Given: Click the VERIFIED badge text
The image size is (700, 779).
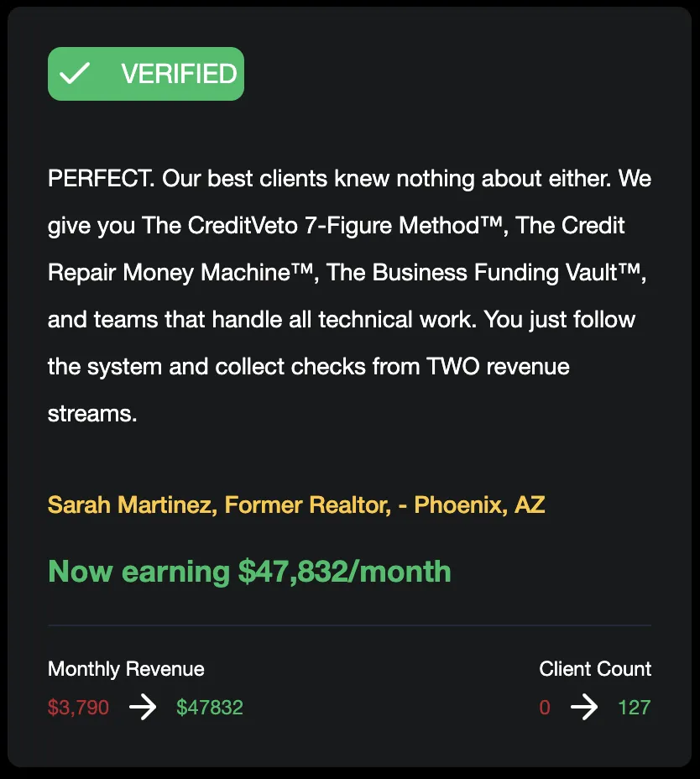Looking at the screenshot, I should 179,74.
